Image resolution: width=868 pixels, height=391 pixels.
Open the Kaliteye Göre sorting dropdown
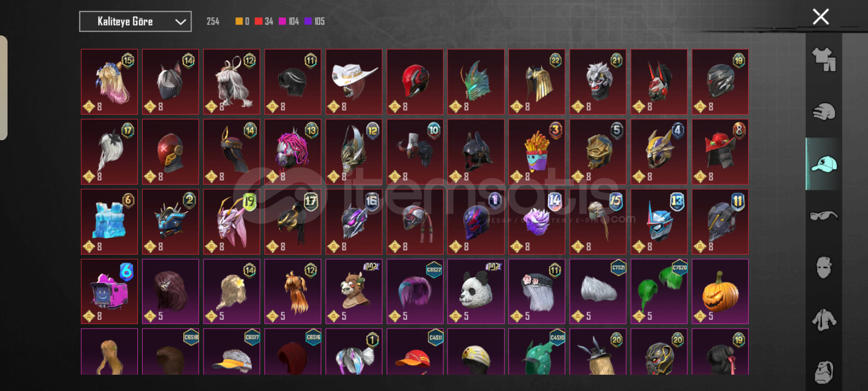pyautogui.click(x=135, y=22)
